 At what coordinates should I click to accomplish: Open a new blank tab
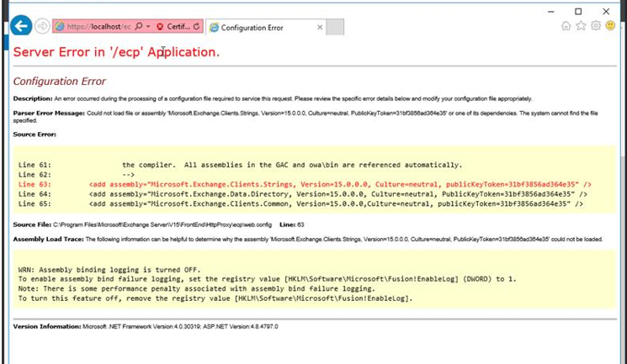(335, 27)
